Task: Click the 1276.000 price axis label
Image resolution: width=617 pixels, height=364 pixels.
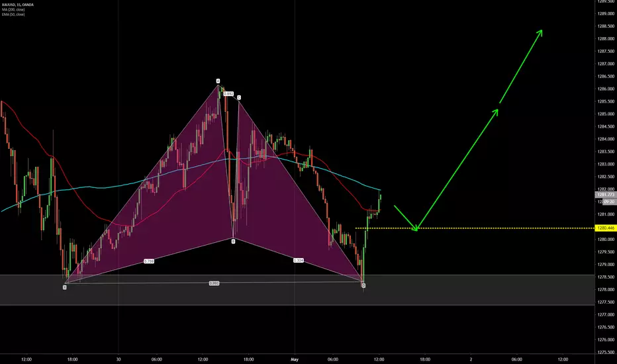Action: point(606,340)
